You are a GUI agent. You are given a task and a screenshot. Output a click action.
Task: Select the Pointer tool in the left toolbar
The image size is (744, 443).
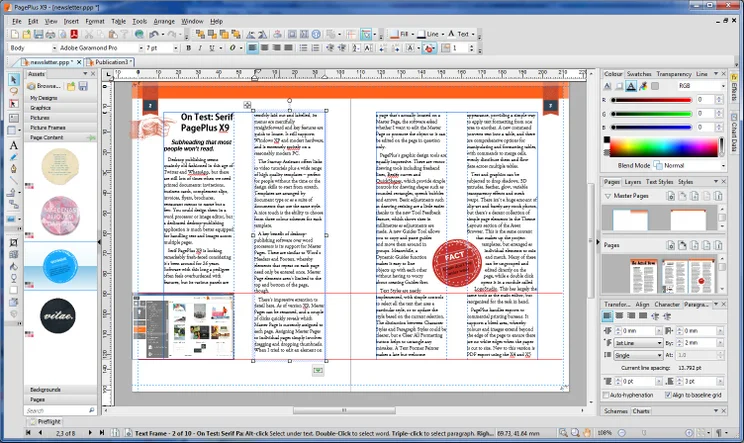pos(14,79)
